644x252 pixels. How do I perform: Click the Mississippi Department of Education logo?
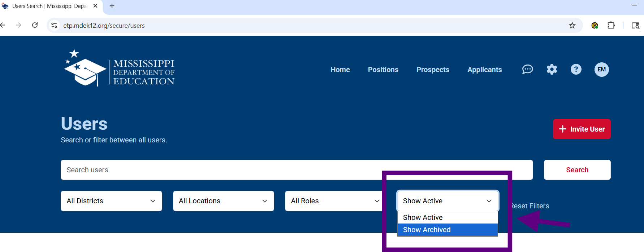[x=119, y=68]
